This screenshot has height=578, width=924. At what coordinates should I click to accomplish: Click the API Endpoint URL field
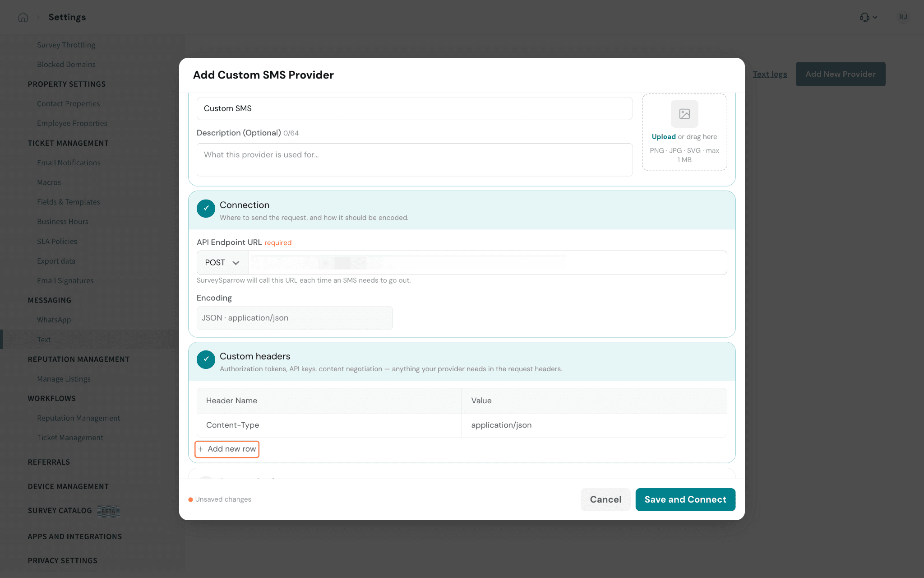(488, 263)
